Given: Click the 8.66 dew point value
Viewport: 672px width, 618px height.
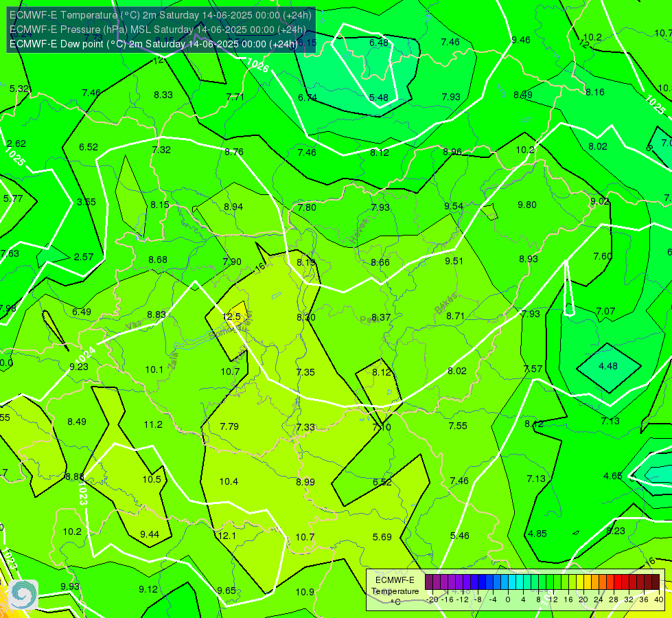Looking at the screenshot, I should pos(380,262).
